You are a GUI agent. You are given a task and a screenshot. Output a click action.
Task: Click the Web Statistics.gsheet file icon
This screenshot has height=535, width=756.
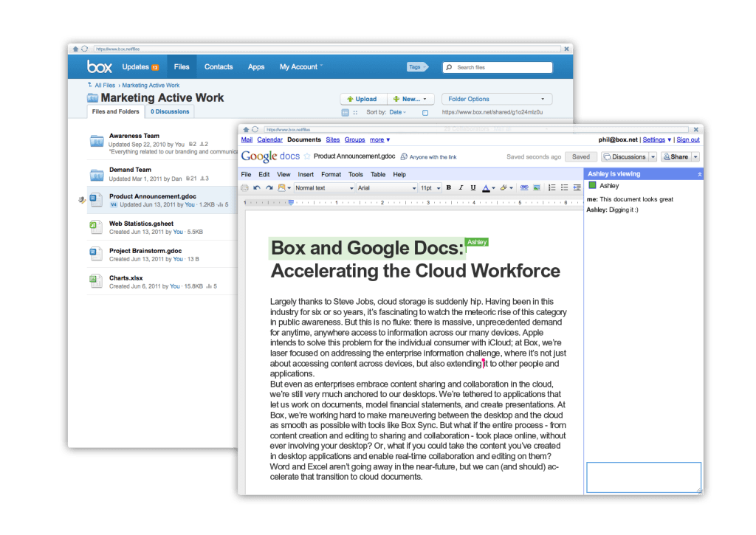pos(95,227)
